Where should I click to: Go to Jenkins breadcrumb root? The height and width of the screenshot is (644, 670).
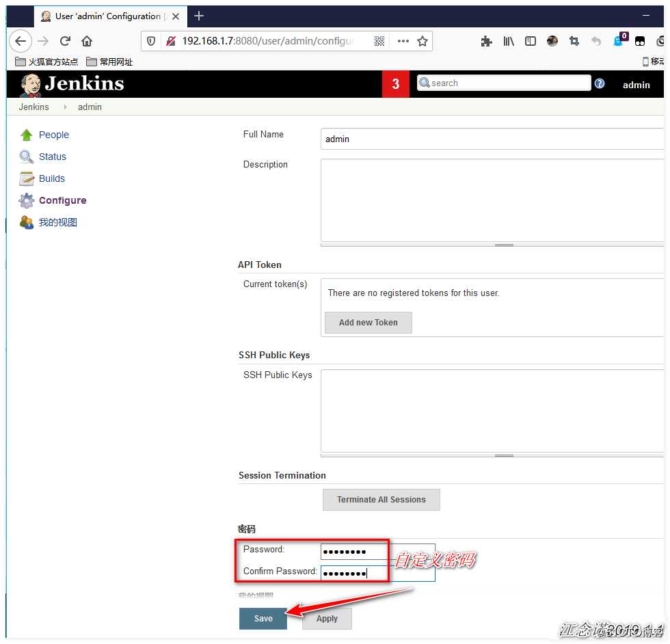[33, 107]
